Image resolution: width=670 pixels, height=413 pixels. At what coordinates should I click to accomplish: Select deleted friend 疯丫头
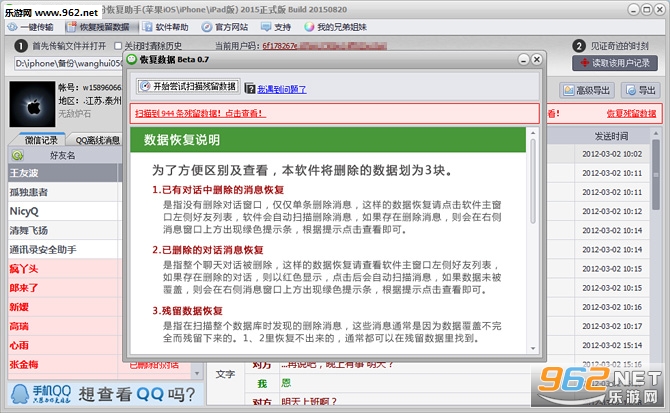[62, 269]
